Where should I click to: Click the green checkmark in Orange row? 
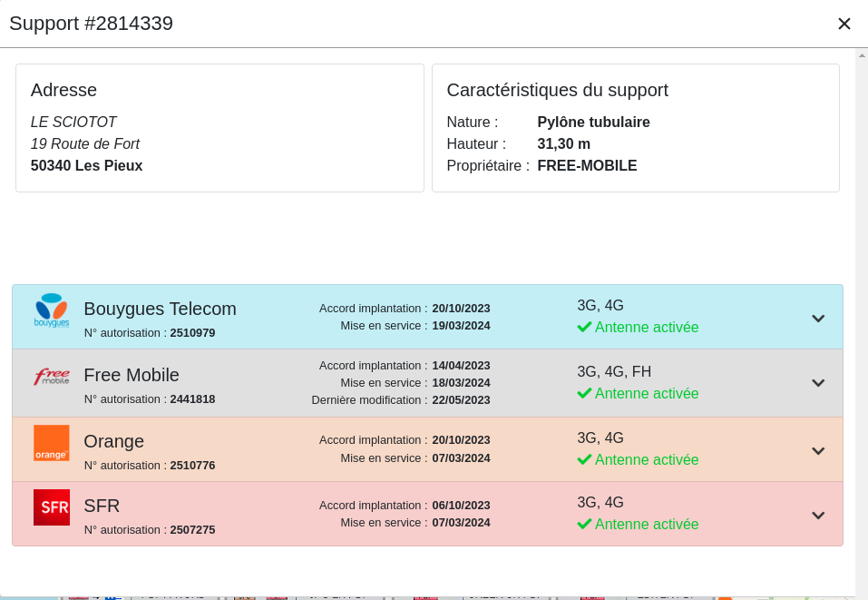point(584,459)
